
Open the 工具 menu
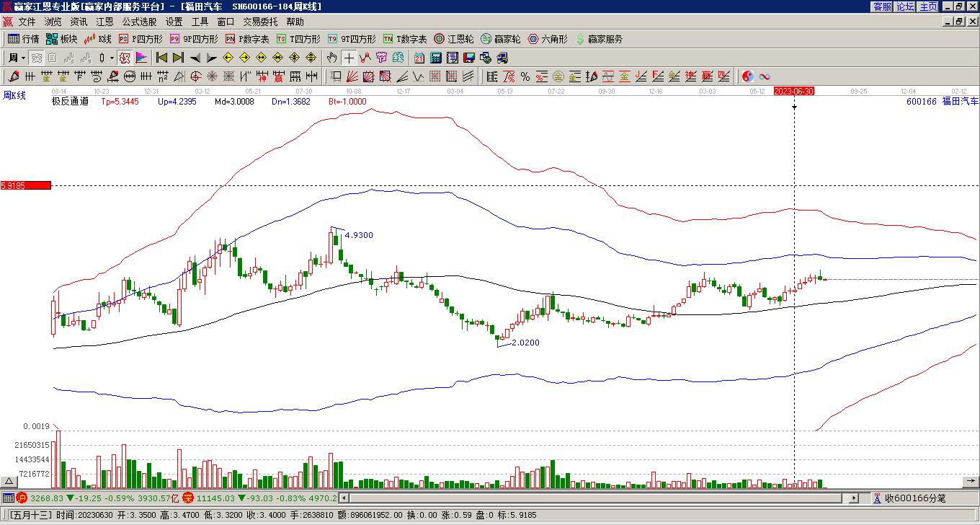coord(200,22)
